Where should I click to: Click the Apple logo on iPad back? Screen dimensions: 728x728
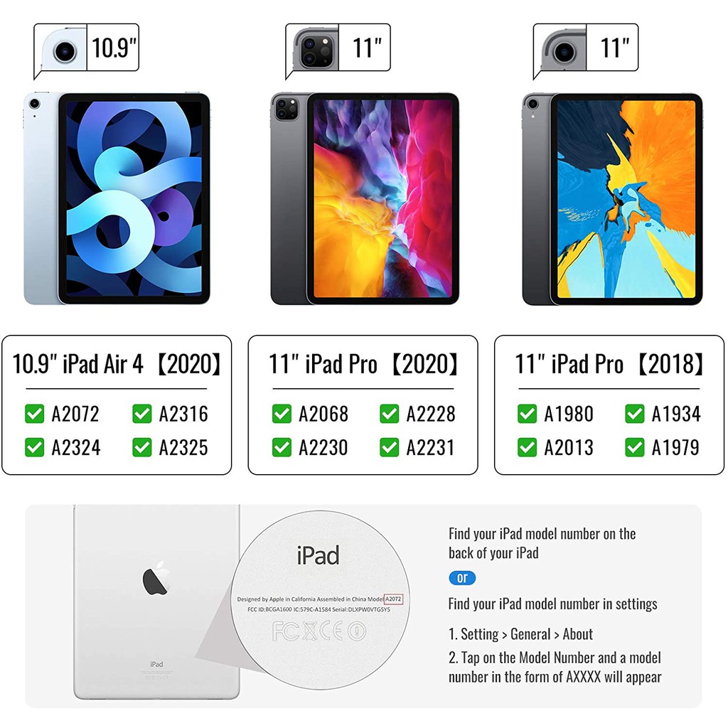156,578
